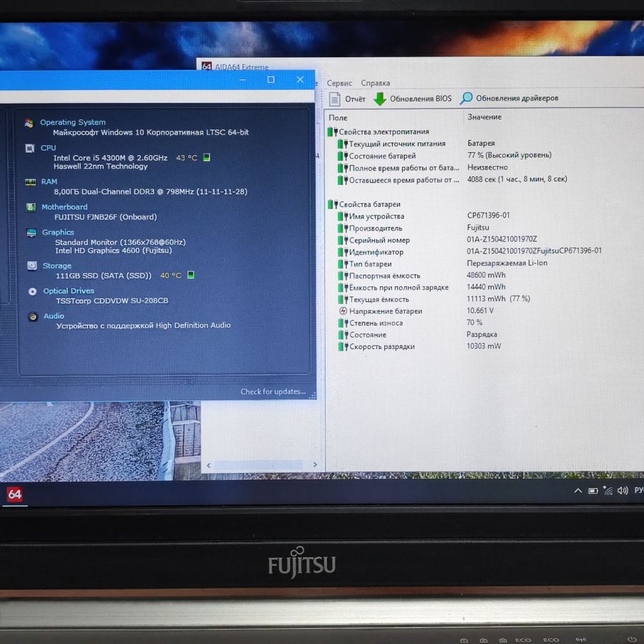Screen dimensions: 644x644
Task: Click the value Перезаряжаемая Li-Ion
Action: click(x=507, y=263)
